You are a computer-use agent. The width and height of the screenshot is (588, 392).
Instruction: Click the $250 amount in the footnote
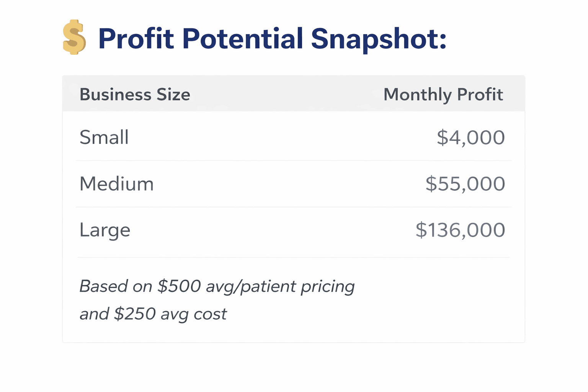135,314
